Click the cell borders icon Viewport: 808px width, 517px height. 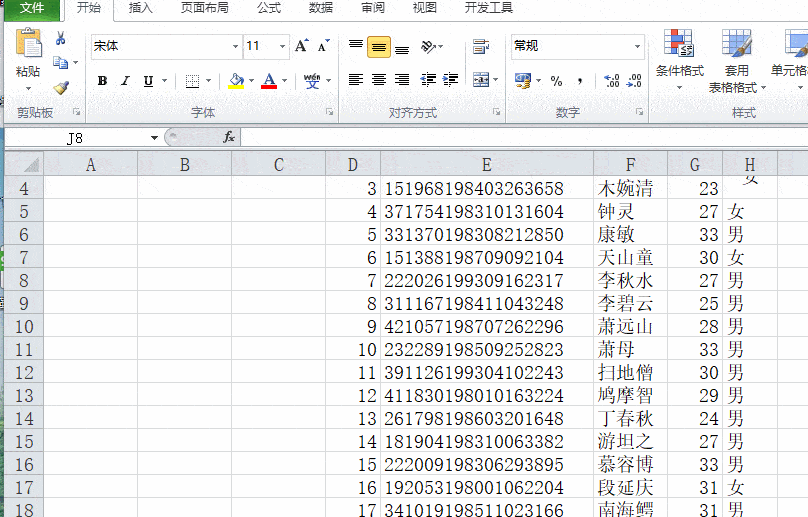[x=192, y=81]
